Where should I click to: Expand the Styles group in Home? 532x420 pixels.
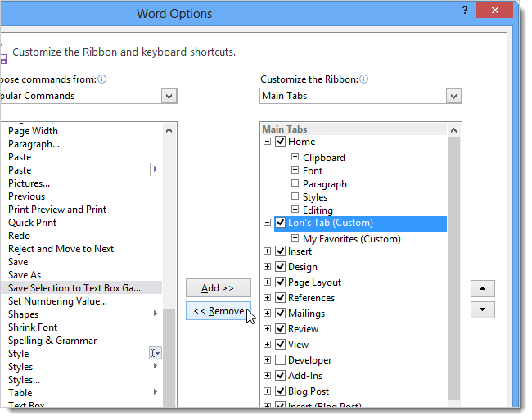click(295, 196)
